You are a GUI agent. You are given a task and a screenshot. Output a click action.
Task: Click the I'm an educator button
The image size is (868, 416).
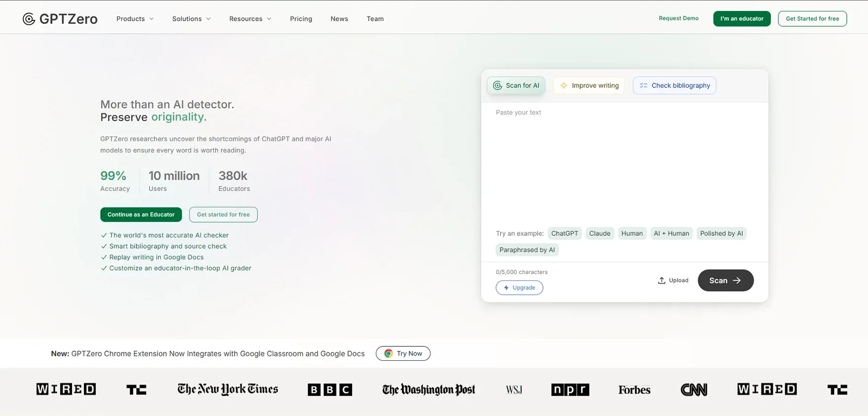(742, 19)
